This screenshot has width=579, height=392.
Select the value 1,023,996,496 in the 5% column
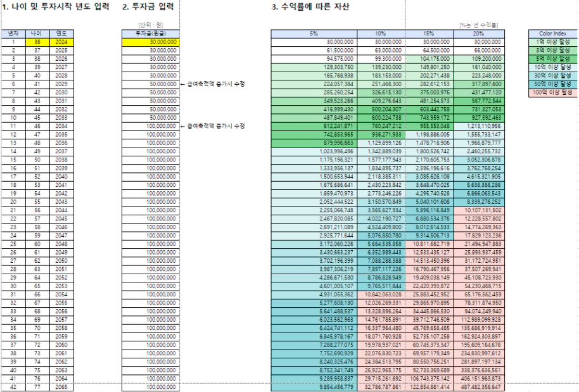(314, 151)
